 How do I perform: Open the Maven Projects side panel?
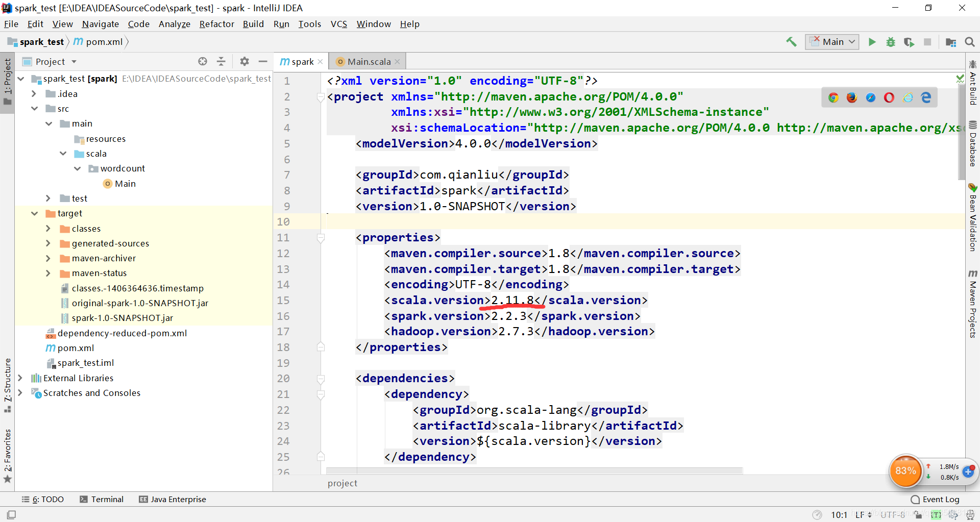pos(973,304)
